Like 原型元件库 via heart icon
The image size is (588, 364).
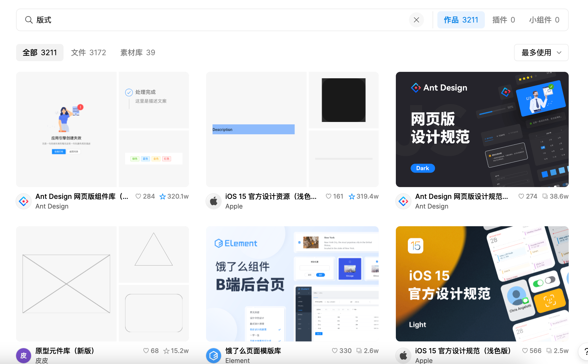146,351
